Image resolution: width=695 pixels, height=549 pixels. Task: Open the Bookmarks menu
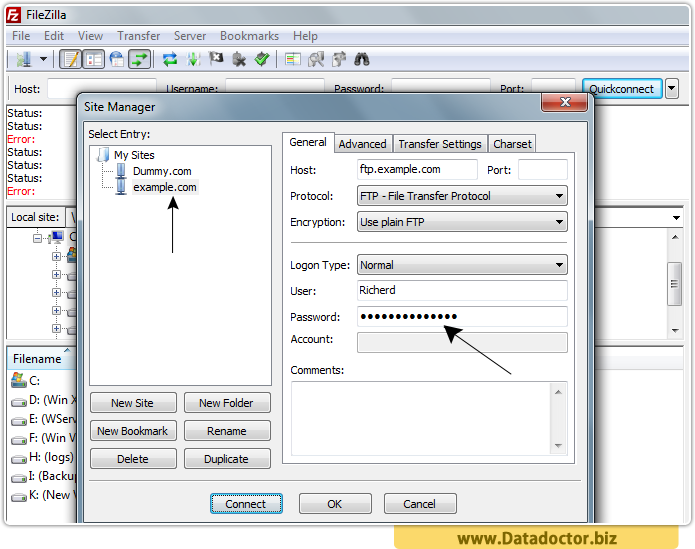point(249,36)
